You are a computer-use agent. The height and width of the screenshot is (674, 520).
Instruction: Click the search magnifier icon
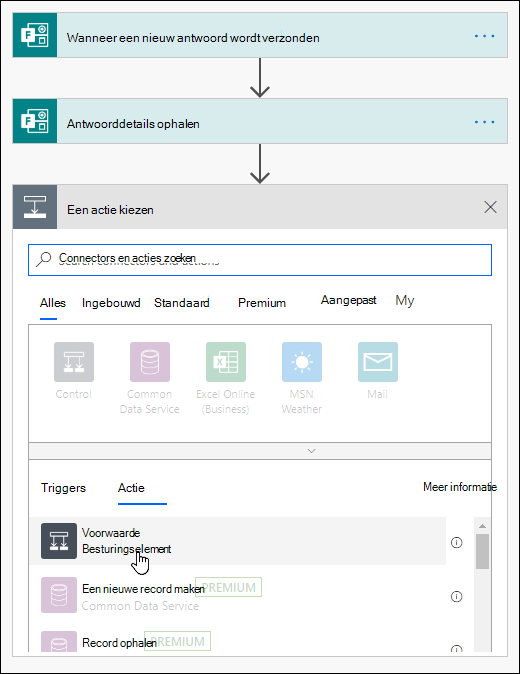click(x=43, y=259)
